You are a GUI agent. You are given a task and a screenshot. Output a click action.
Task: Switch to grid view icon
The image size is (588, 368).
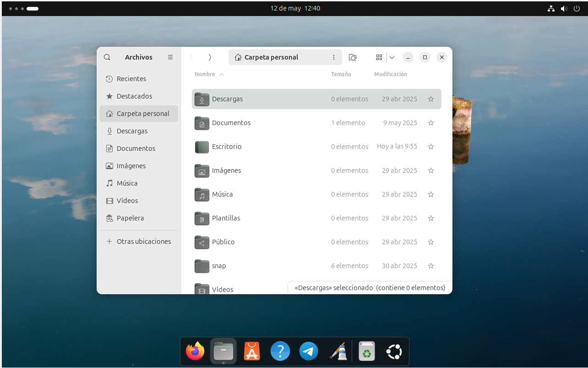379,57
